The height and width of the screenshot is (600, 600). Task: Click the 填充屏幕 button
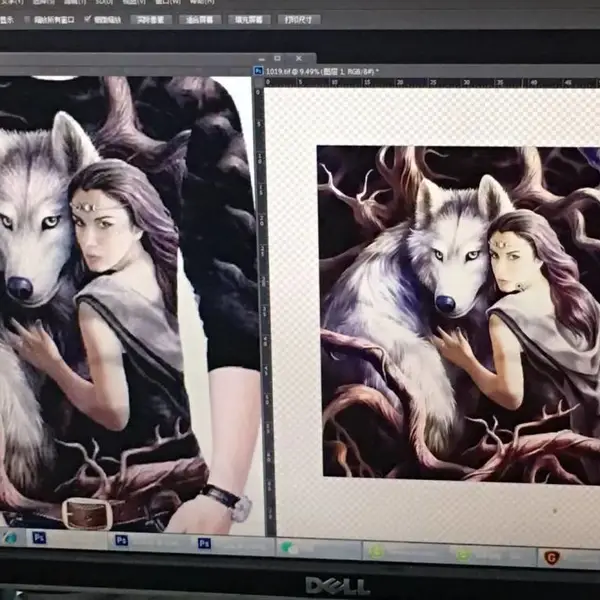(x=249, y=20)
